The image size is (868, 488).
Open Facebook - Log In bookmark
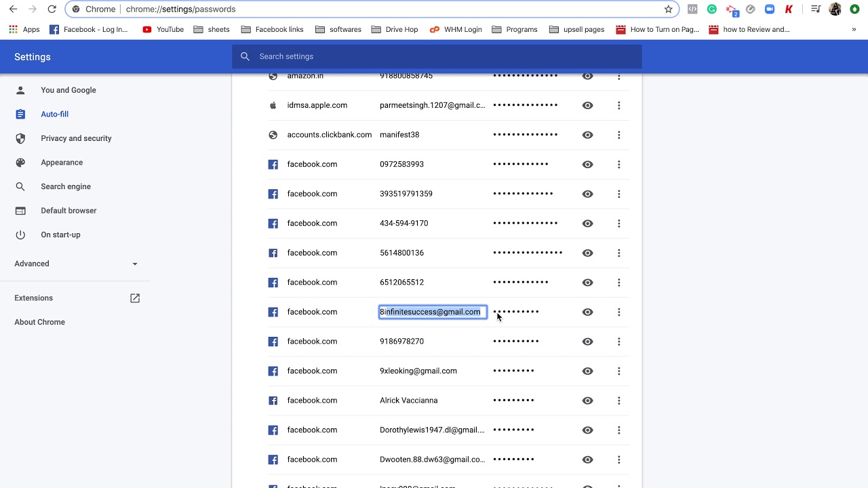coord(89,30)
